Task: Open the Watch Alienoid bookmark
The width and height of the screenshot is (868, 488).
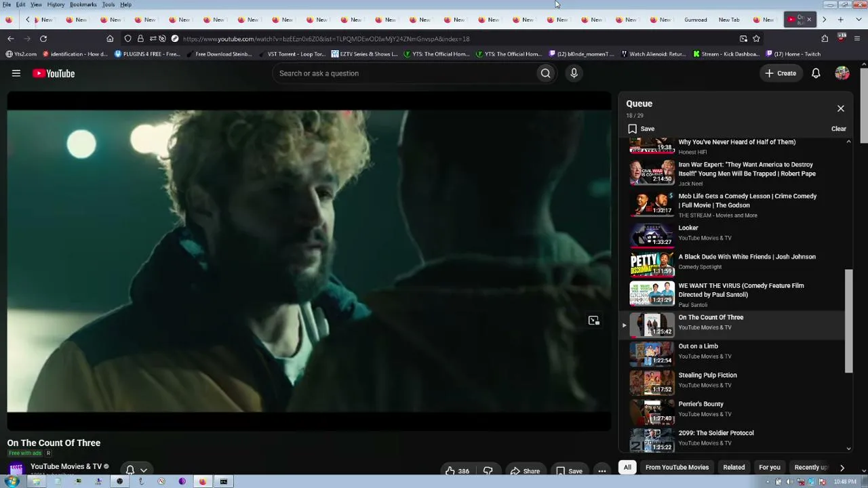Action: [x=653, y=54]
